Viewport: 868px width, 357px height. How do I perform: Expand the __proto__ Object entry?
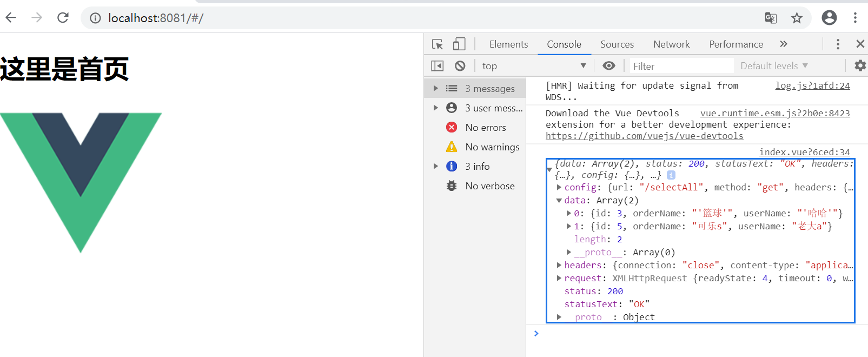tap(559, 317)
